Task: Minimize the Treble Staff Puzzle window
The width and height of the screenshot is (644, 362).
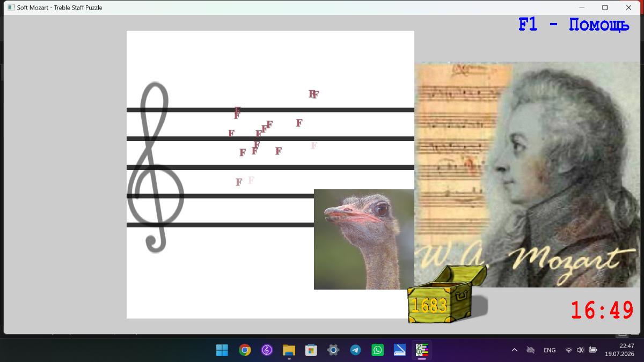Action: click(x=582, y=8)
